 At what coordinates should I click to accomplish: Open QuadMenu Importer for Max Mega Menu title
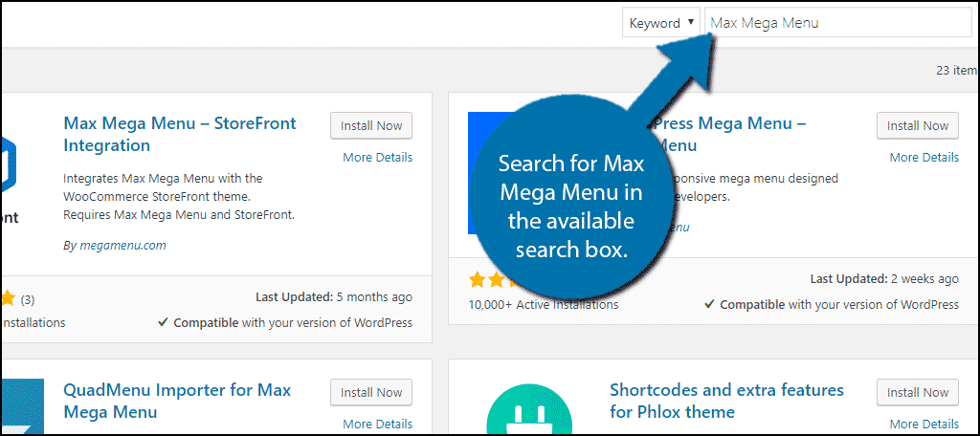[x=177, y=401]
